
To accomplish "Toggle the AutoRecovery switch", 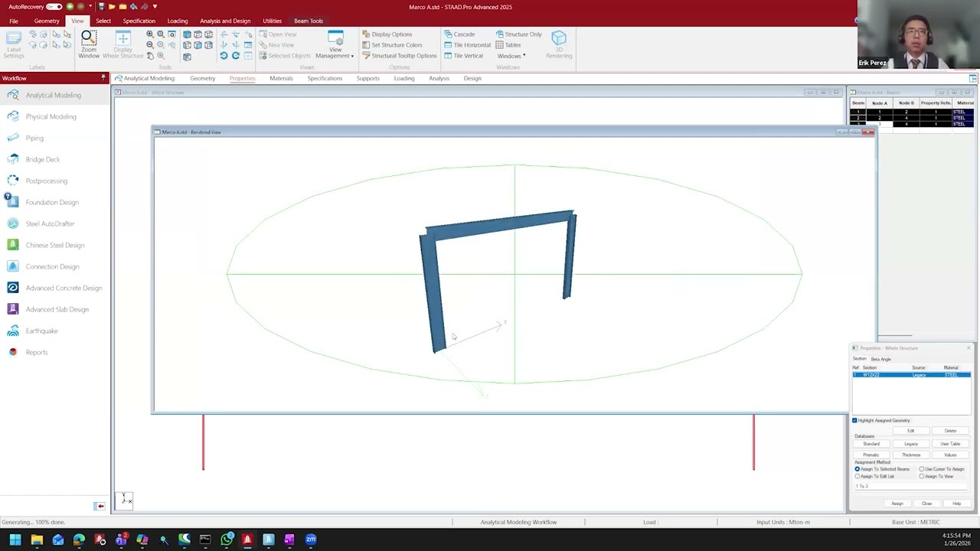I will pyautogui.click(x=54, y=7).
